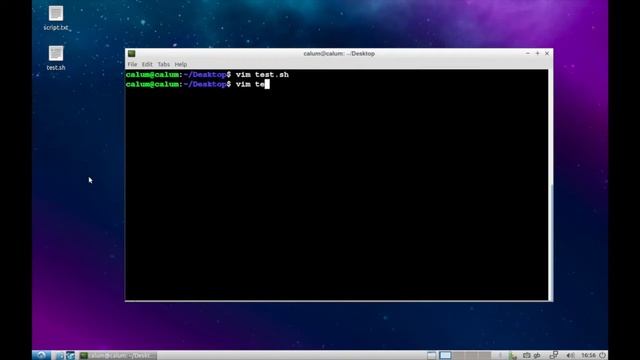Click the CPU usage monitor in the tray

click(x=513, y=356)
